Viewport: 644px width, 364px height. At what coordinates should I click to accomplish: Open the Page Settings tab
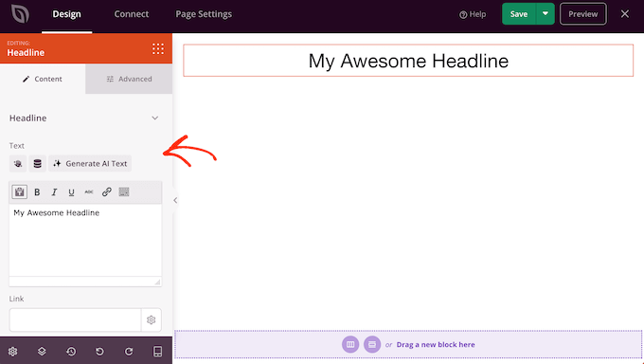[204, 14]
